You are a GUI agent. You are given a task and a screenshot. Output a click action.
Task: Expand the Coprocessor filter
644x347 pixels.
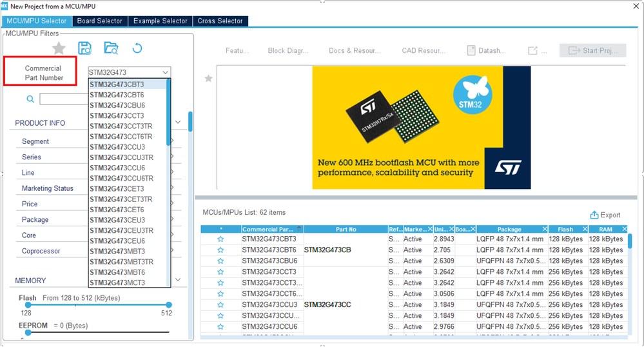point(41,251)
